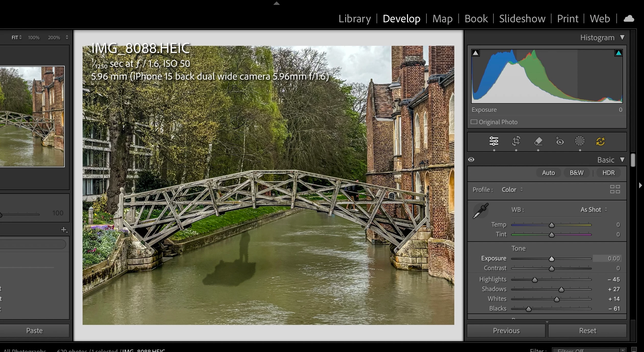Toggle the highlight clipping indicator in histogram
Screen dimensions: 644x352
618,53
